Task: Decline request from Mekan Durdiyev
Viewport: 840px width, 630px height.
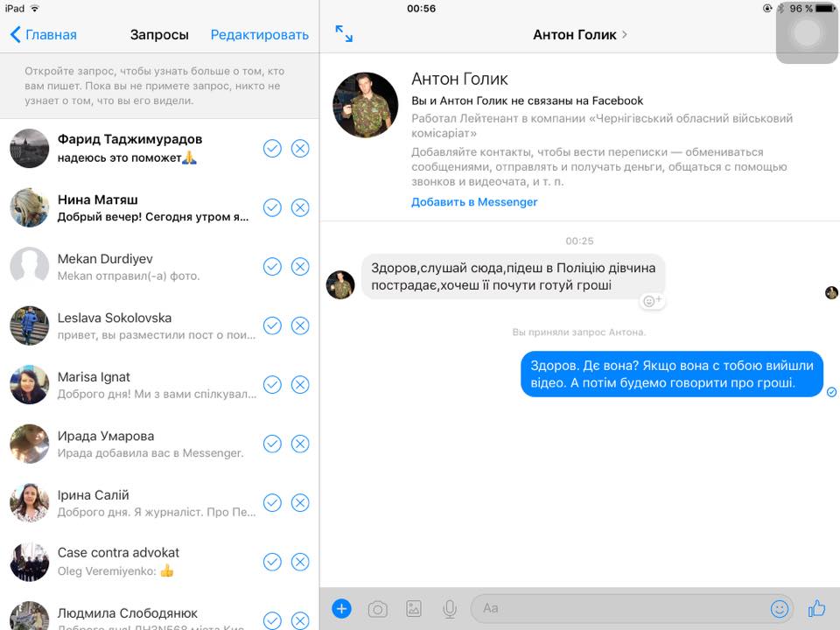Action: click(300, 266)
